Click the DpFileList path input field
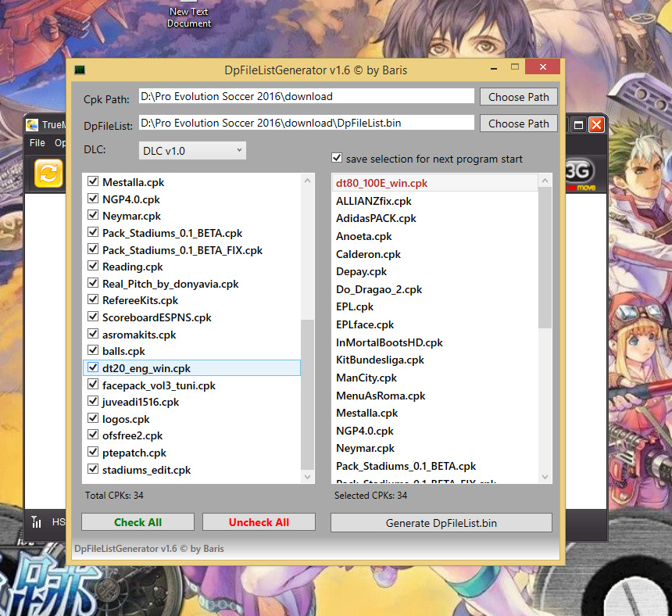The image size is (672, 616). click(306, 123)
